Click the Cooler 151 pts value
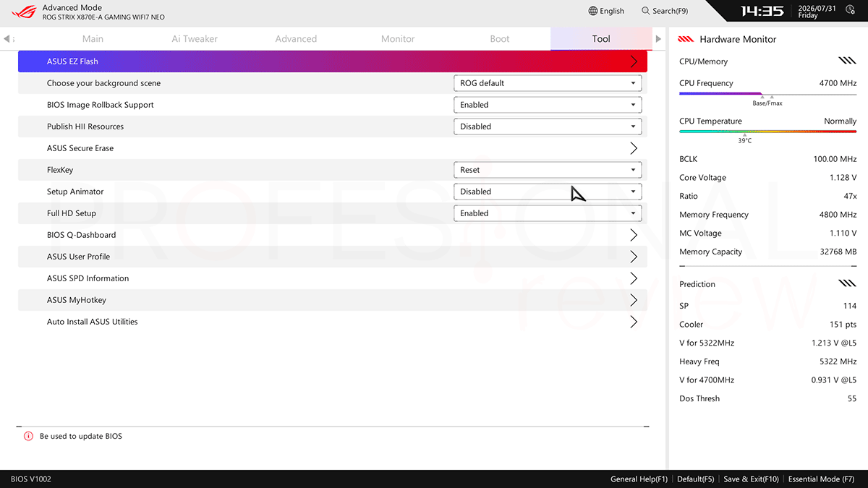Screen dimensions: 868x488 pos(843,325)
